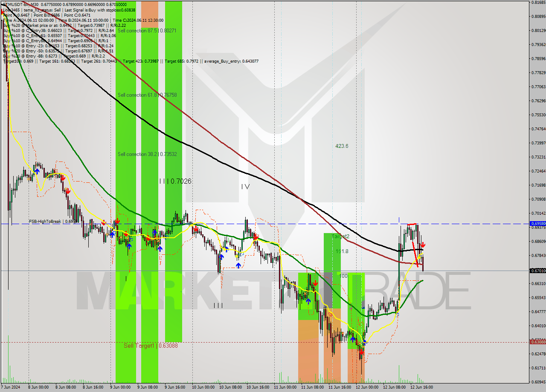Click the 0.62478 price scale value

538,354
